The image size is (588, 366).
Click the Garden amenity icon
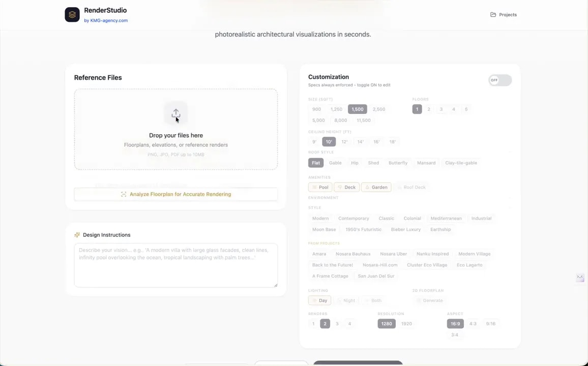click(x=367, y=187)
